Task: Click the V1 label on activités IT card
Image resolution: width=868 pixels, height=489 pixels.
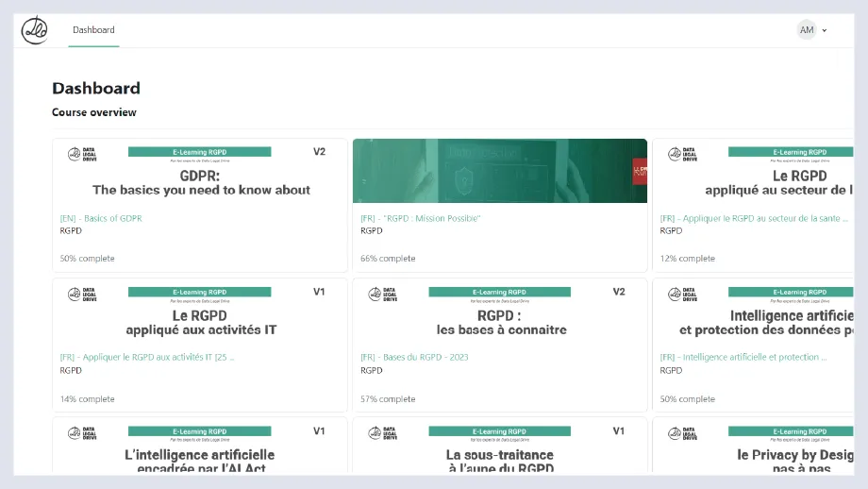Action: (319, 292)
